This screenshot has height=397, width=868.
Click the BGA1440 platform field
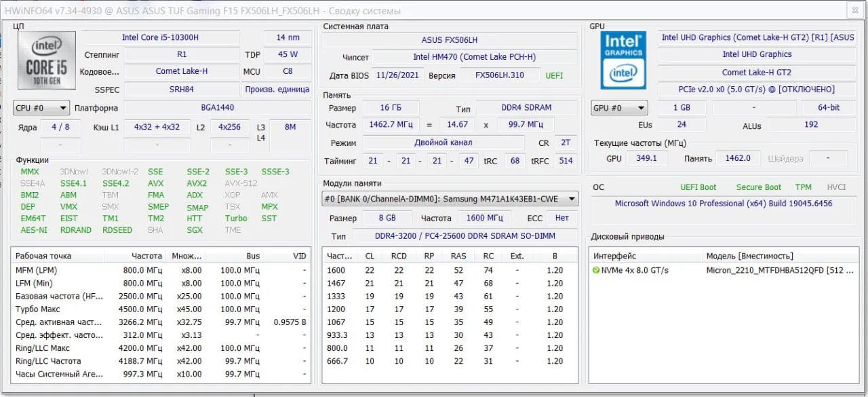click(x=218, y=108)
